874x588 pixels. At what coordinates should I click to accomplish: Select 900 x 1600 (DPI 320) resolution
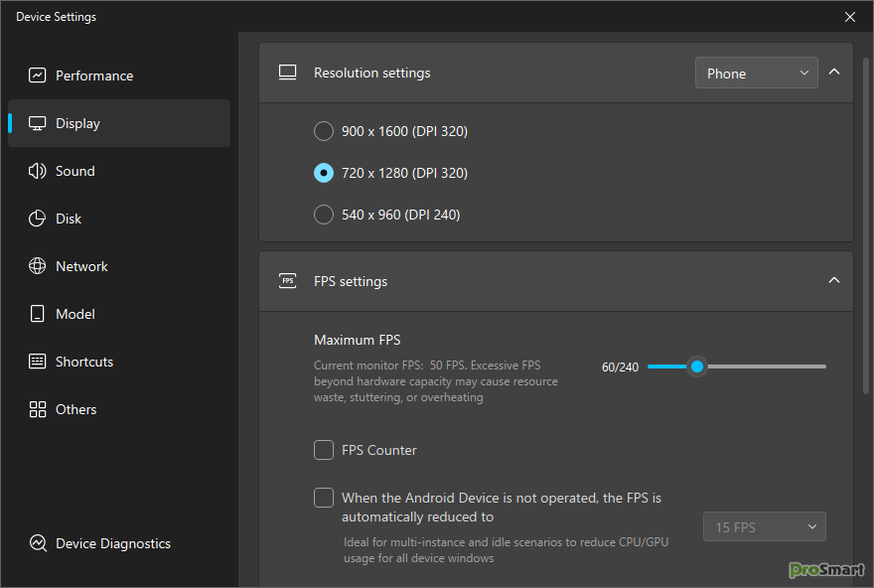click(x=324, y=131)
